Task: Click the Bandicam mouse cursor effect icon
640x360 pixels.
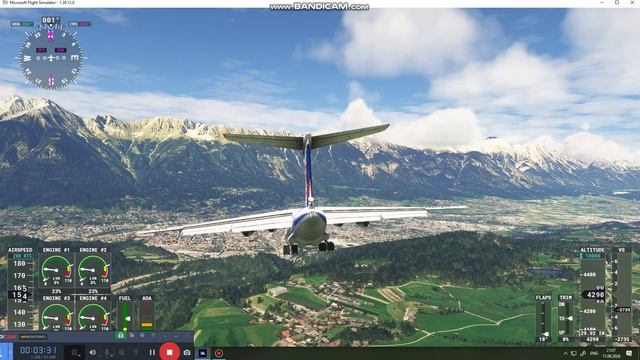Action: [x=121, y=352]
